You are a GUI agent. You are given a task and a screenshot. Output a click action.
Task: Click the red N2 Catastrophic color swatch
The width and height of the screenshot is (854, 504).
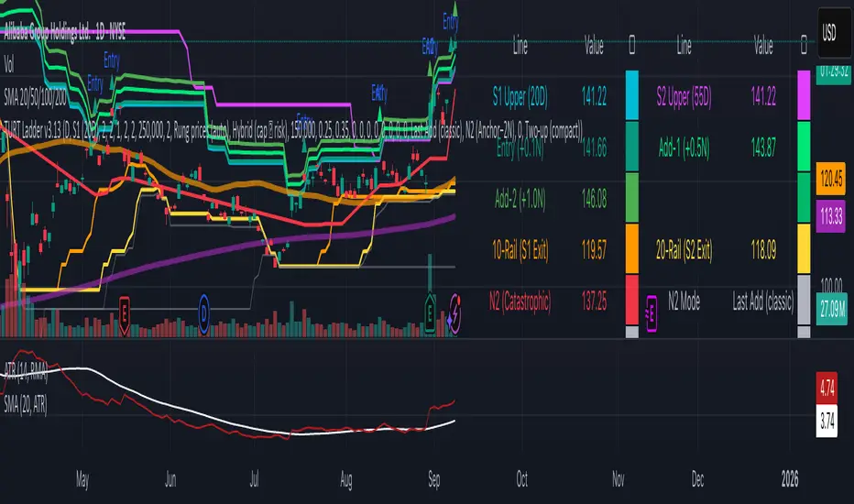pyautogui.click(x=631, y=300)
